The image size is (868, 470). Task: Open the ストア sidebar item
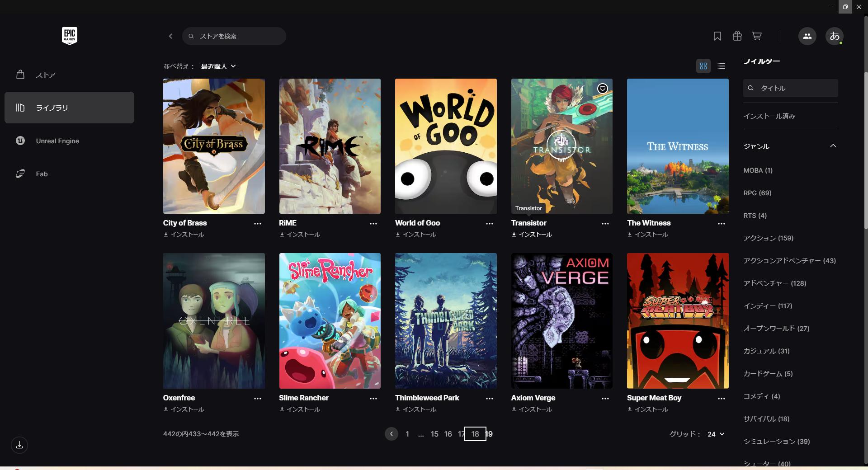pos(46,75)
